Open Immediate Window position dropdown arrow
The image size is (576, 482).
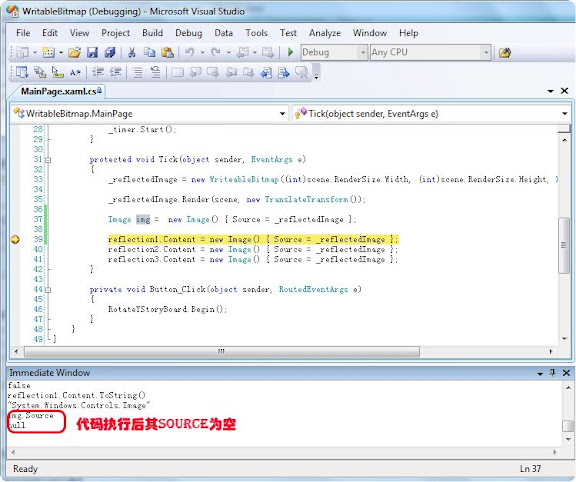[x=540, y=373]
